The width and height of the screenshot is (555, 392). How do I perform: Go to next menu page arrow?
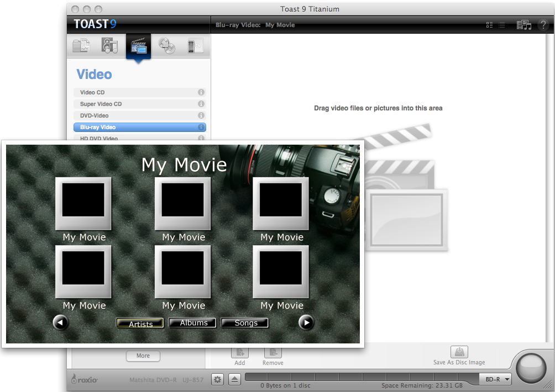pos(306,322)
